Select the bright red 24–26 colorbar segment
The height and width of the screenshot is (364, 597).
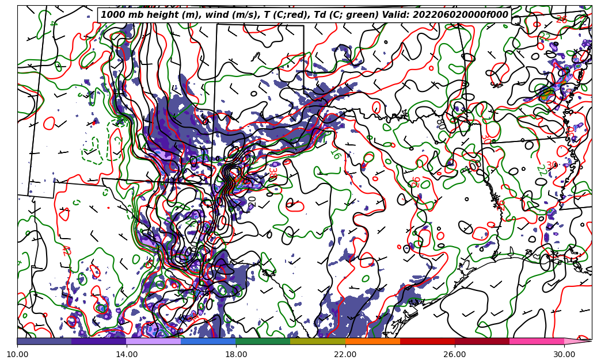click(427, 341)
